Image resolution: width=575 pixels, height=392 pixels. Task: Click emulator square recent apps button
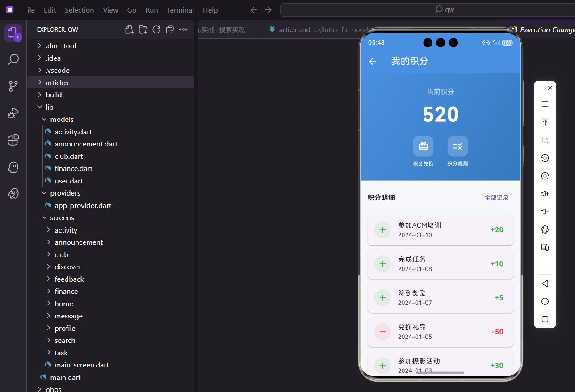click(545, 319)
